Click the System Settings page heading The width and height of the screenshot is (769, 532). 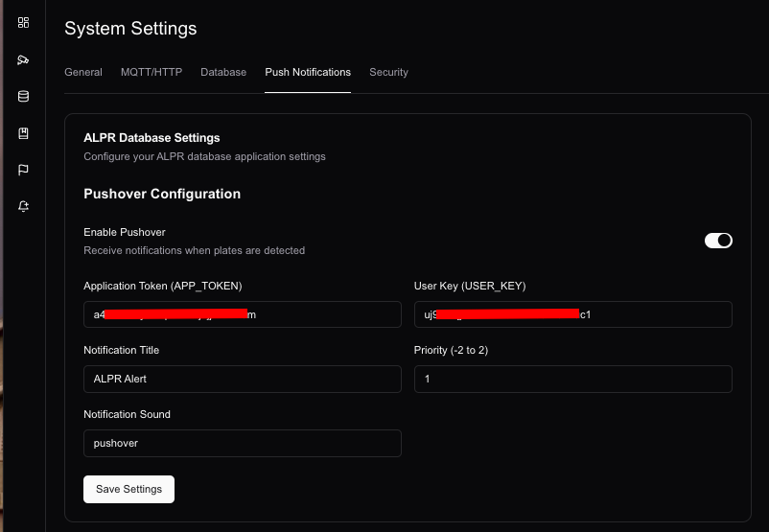pyautogui.click(x=130, y=29)
